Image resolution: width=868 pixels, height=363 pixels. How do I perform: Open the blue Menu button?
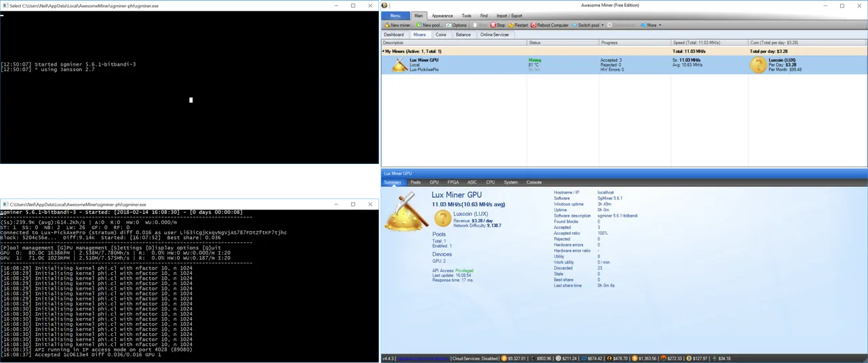click(x=395, y=16)
